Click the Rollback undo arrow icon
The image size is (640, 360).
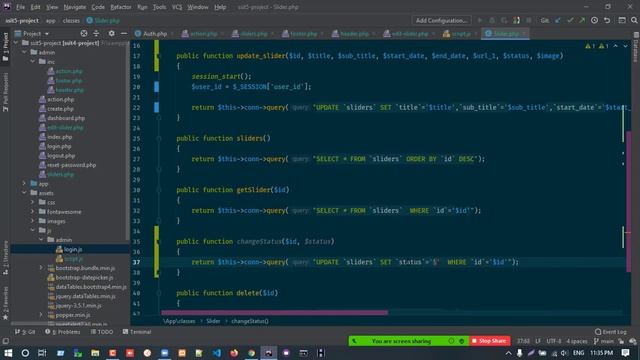point(607,20)
